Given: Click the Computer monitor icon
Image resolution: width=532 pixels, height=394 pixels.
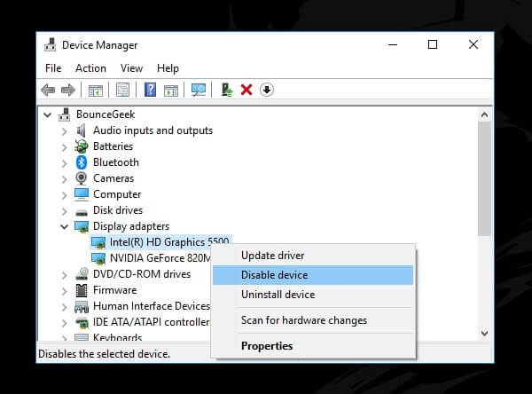Looking at the screenshot, I should (82, 194).
